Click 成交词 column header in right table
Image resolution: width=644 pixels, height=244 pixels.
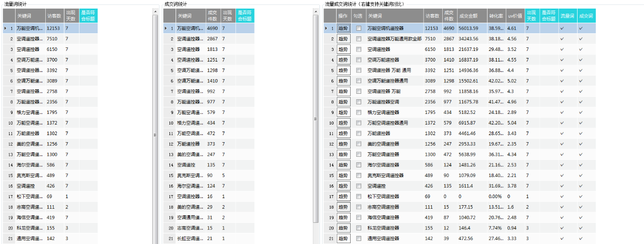[586, 16]
